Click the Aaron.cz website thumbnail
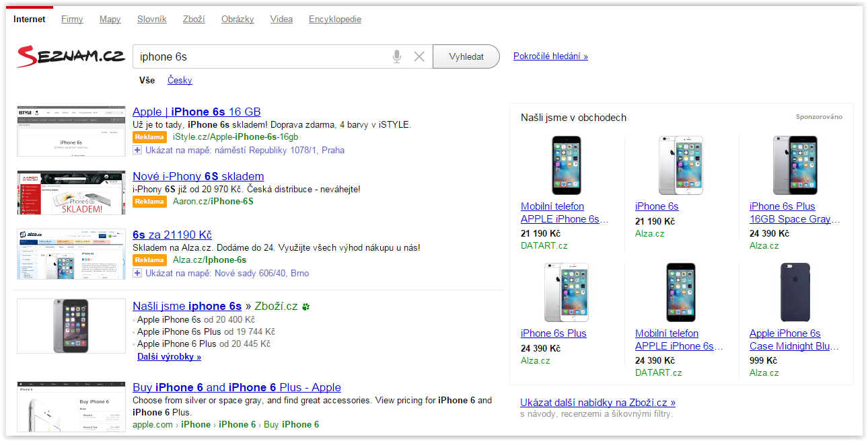This screenshot has height=441, width=868. point(71,193)
